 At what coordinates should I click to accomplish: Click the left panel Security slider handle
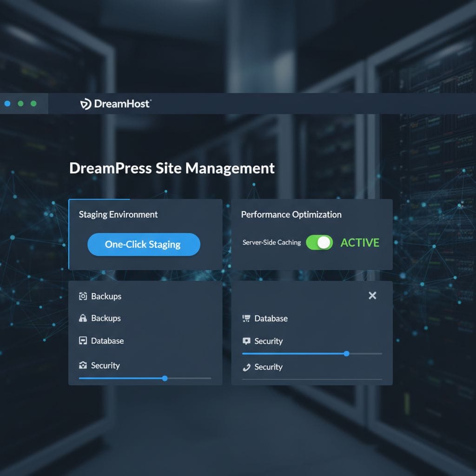165,378
